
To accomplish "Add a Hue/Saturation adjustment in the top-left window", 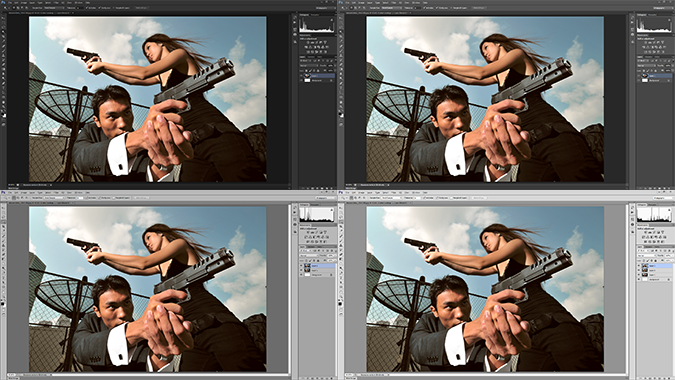I will click(306, 47).
